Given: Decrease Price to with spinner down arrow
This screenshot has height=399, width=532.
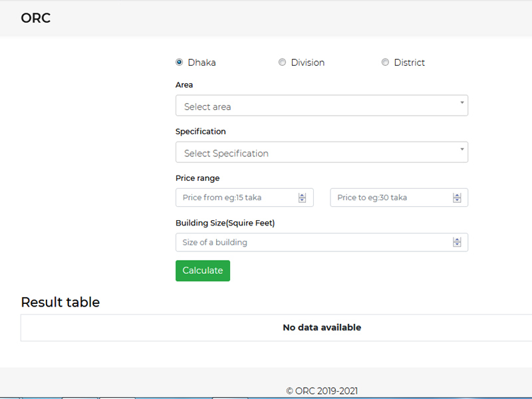Looking at the screenshot, I should click(457, 200).
